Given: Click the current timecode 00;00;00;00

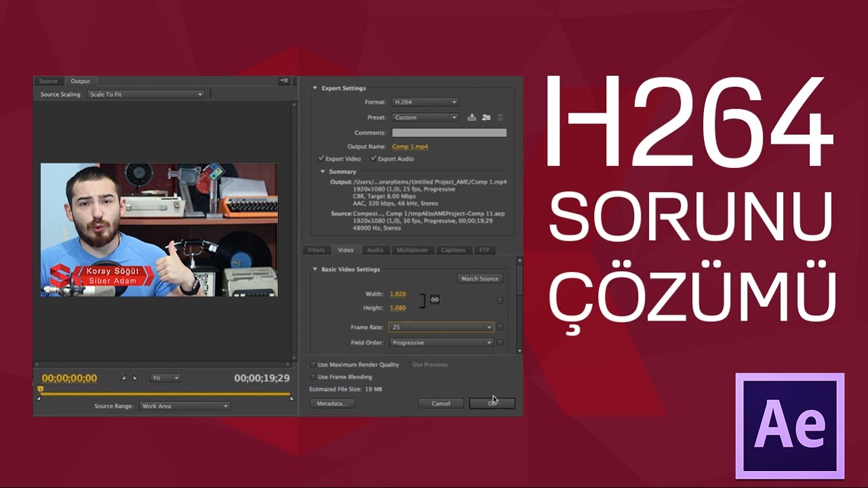Looking at the screenshot, I should click(69, 378).
